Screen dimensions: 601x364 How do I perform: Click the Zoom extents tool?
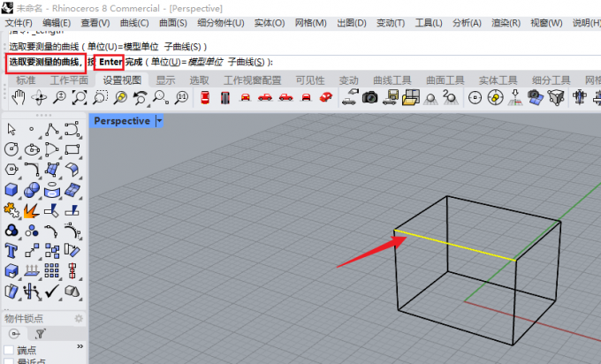tap(80, 97)
